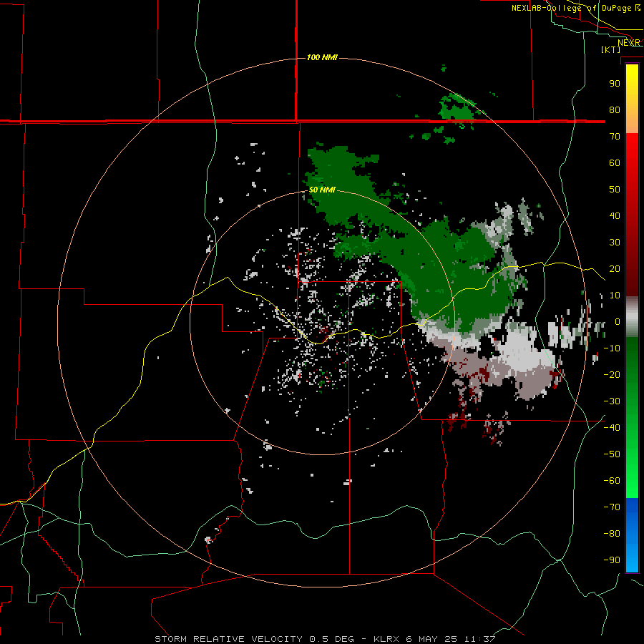
Task: Click the -10 value on velocity scale
Action: coord(612,348)
